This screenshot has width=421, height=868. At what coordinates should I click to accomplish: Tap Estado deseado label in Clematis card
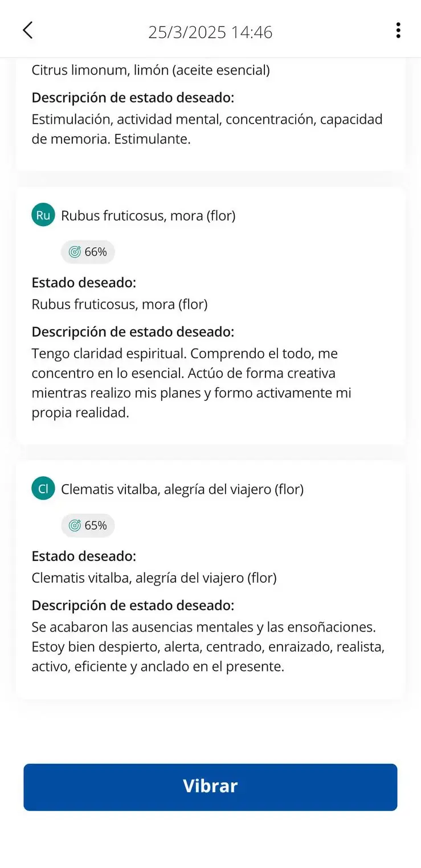84,556
